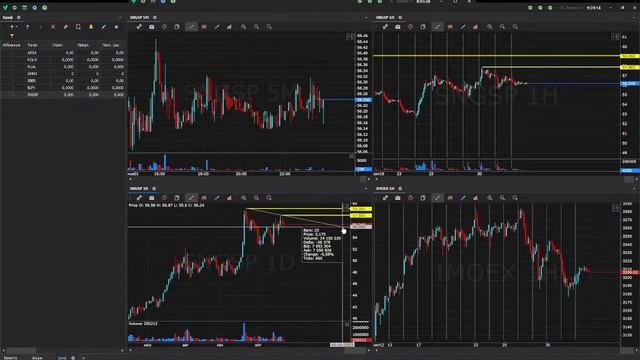Click the link icon in SNGSP 1H chart toolbar

pyautogui.click(x=385, y=27)
